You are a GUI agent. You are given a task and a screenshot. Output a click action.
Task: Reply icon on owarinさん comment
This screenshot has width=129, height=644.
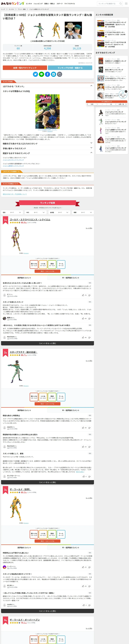[x=89, y=428]
